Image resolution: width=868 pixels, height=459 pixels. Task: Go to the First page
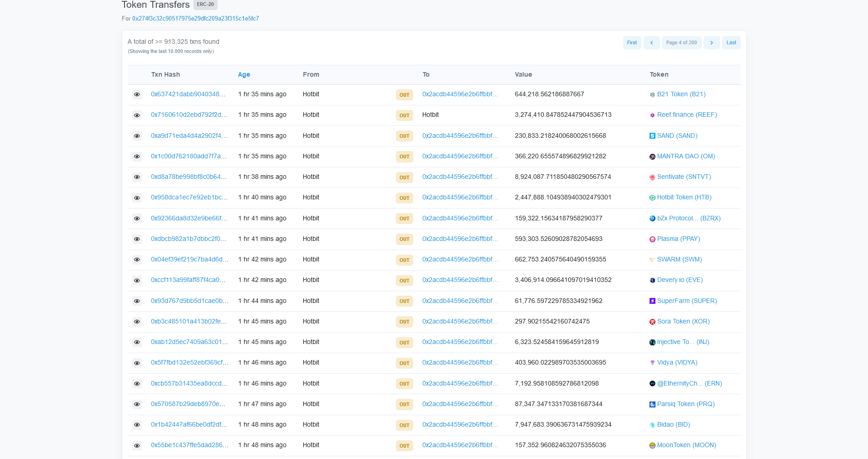(632, 42)
